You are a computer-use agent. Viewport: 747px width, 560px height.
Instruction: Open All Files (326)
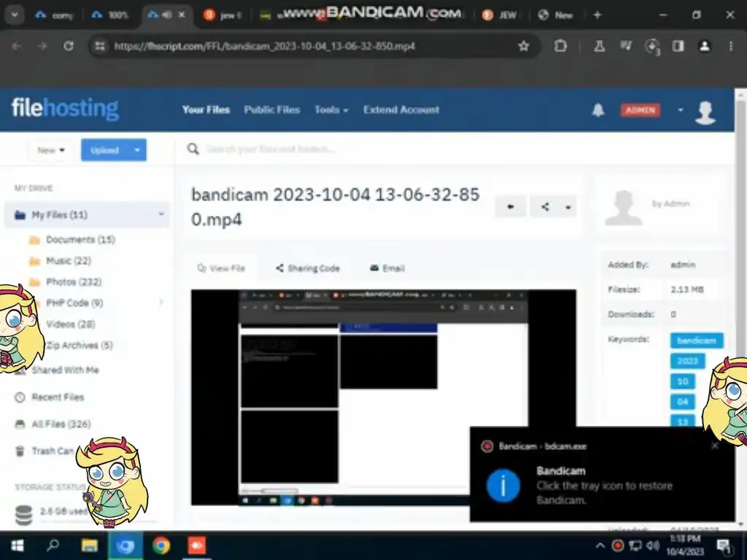tap(61, 424)
